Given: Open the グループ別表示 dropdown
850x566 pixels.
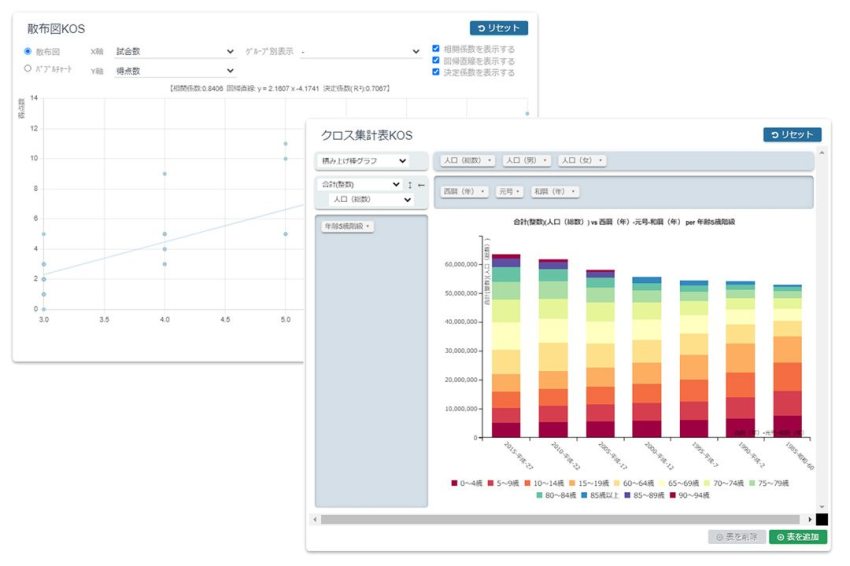Looking at the screenshot, I should point(360,51).
